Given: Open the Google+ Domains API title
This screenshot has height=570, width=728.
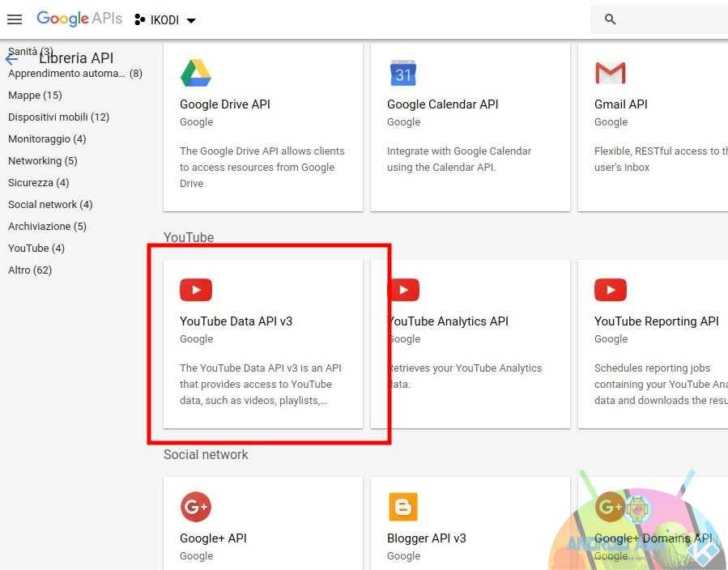Looking at the screenshot, I should [x=653, y=538].
